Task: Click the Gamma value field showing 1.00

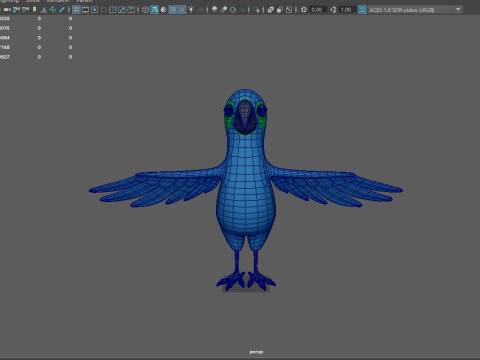Action: [x=347, y=10]
